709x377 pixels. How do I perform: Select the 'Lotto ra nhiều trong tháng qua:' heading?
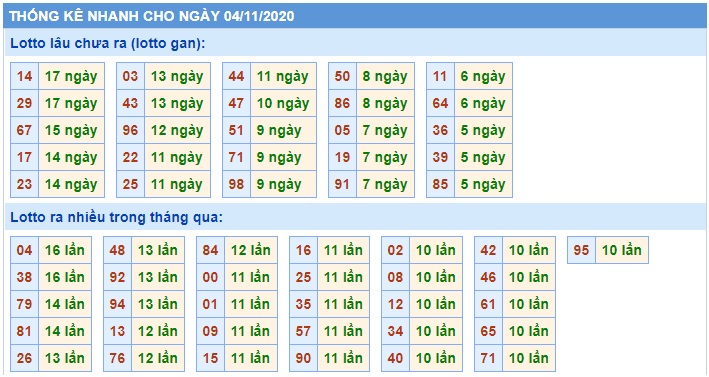pos(117,217)
